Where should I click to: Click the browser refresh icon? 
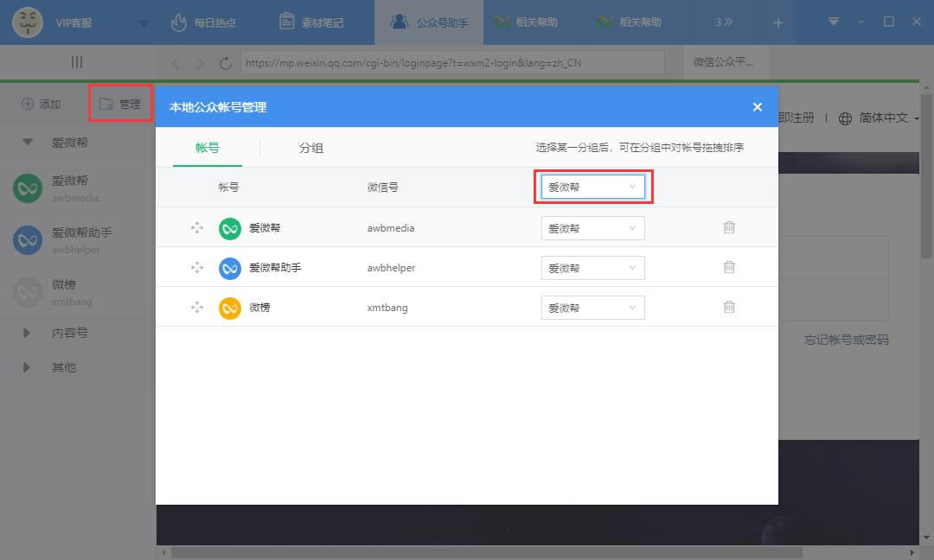pyautogui.click(x=226, y=63)
